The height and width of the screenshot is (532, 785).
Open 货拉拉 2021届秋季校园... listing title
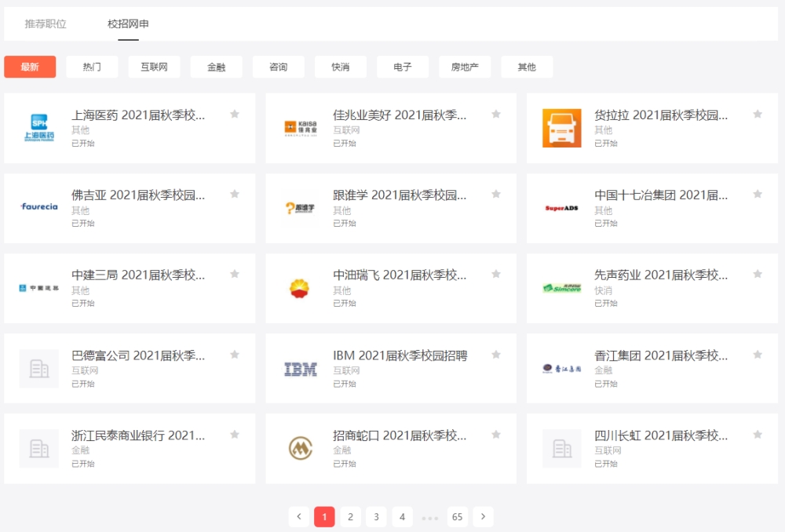pyautogui.click(x=661, y=115)
